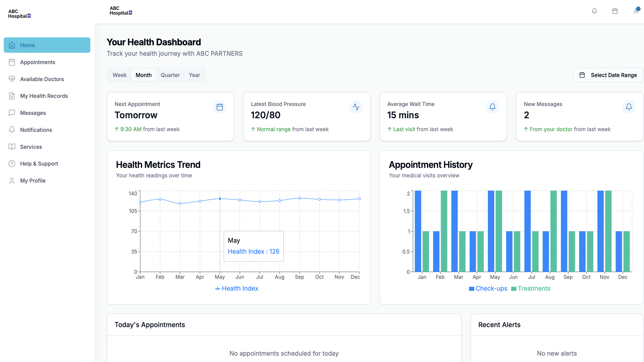644x362 pixels.
Task: Open the Select Date Range picker
Action: tap(608, 75)
